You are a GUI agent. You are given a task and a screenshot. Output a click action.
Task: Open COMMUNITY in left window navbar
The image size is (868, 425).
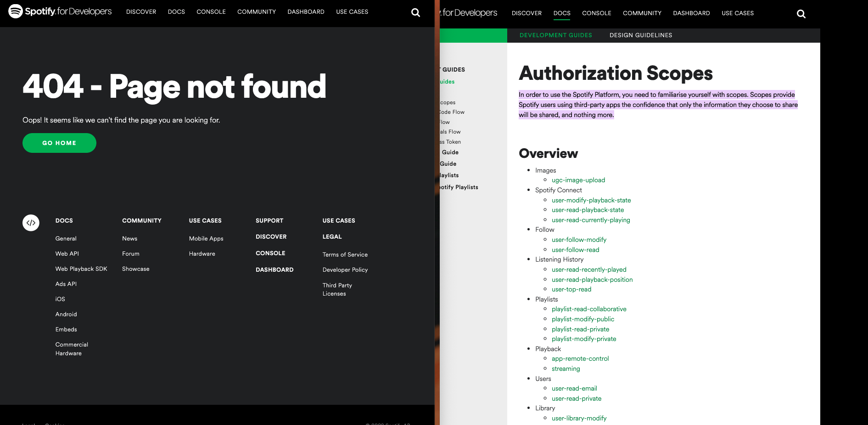tap(257, 12)
